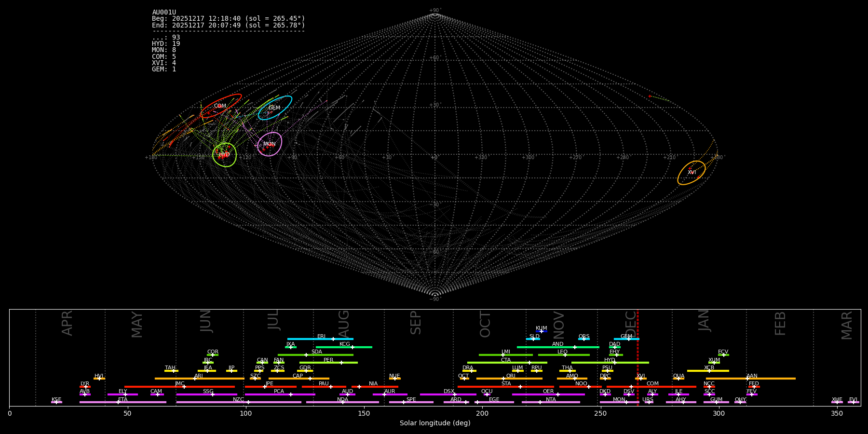The image size is (868, 434).
Task: Select the pink MON radiant ellipse
Action: click(270, 144)
